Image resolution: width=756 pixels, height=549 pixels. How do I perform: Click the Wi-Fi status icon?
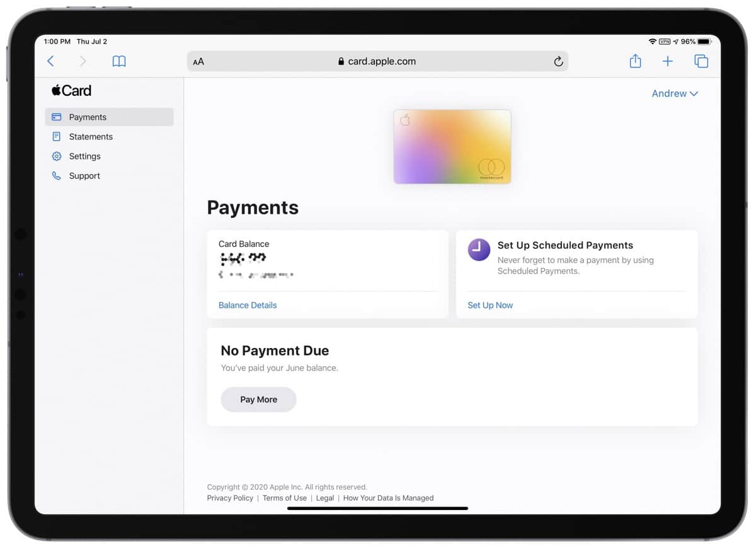(652, 42)
